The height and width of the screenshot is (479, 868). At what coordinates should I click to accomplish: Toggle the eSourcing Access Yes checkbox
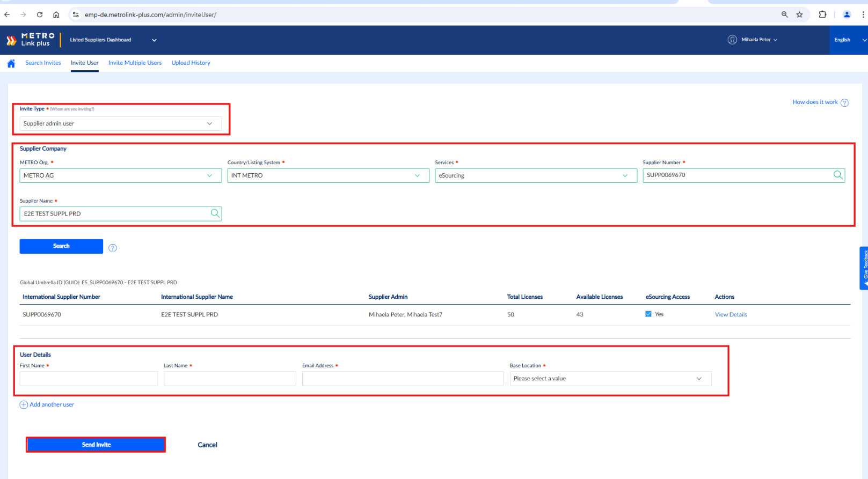tap(648, 314)
